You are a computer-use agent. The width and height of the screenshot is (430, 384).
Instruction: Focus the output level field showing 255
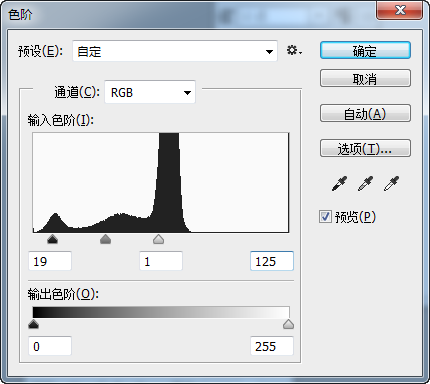[272, 346]
